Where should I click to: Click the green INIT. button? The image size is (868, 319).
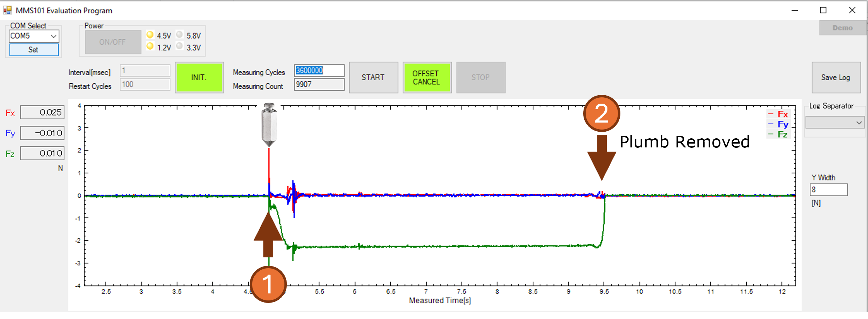(x=199, y=77)
